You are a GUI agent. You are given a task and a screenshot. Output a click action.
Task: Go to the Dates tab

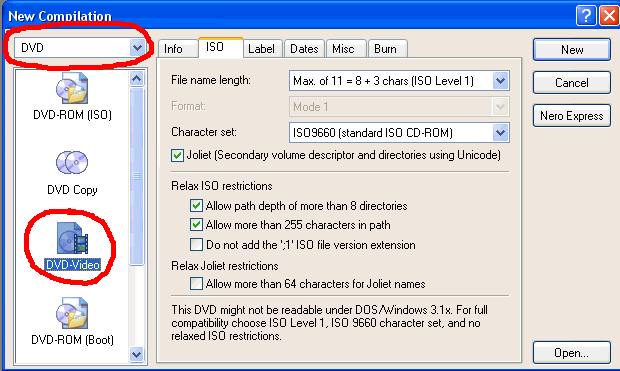click(304, 49)
